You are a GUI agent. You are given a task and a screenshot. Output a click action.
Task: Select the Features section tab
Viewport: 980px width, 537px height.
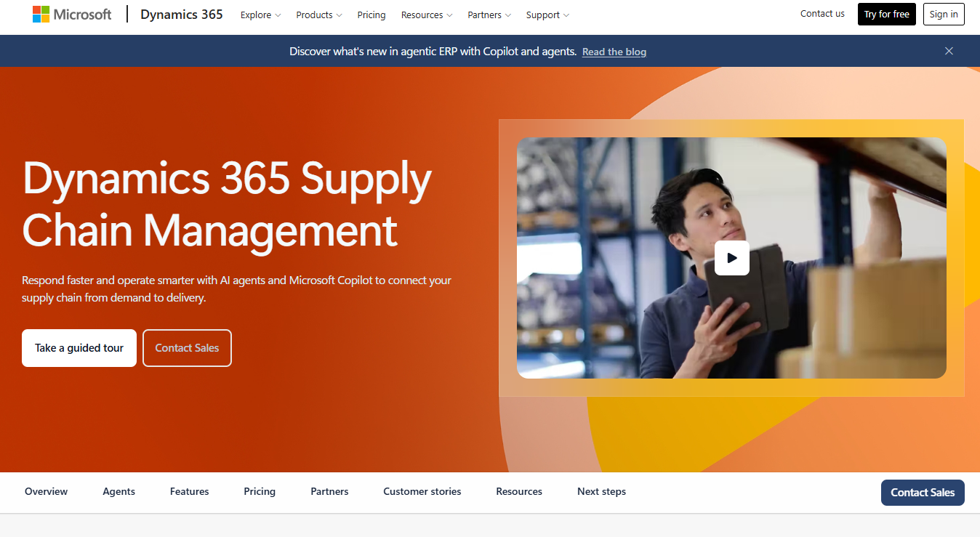tap(190, 492)
